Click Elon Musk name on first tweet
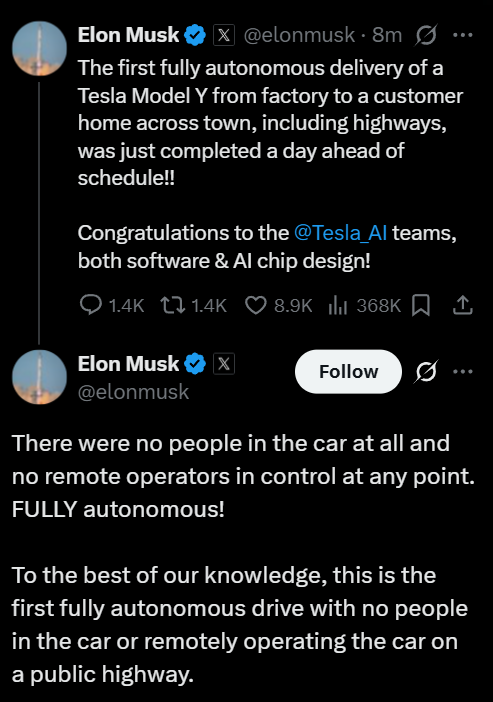This screenshot has height=702, width=493. (x=128, y=35)
